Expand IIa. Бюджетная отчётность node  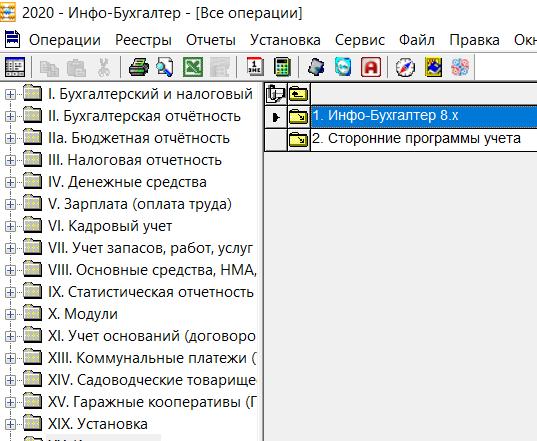click(10, 138)
